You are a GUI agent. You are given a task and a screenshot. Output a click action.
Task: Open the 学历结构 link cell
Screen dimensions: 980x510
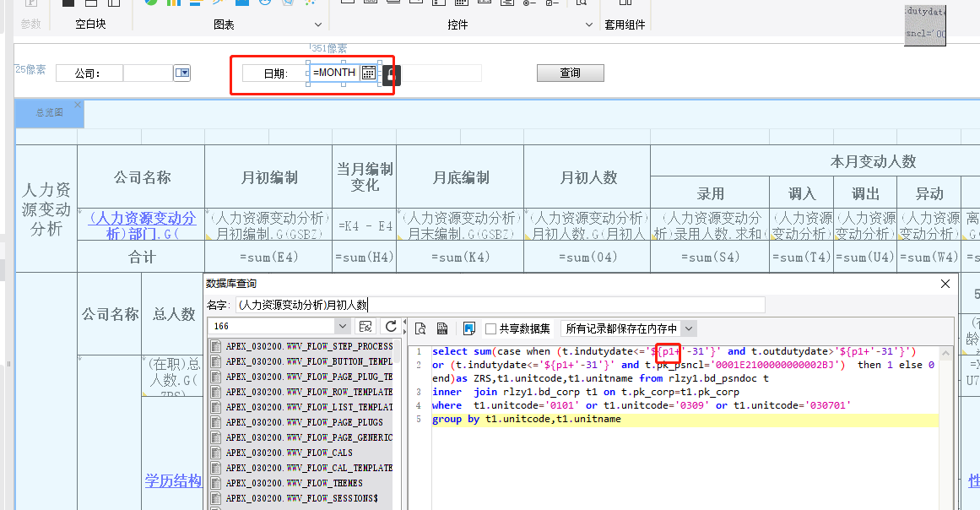[173, 480]
